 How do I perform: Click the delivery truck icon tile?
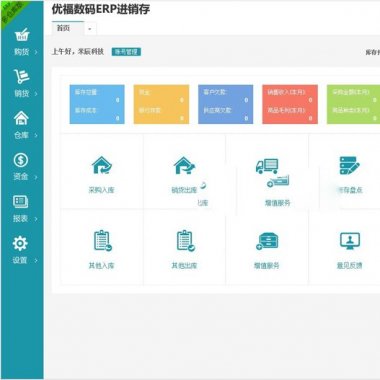(267, 166)
